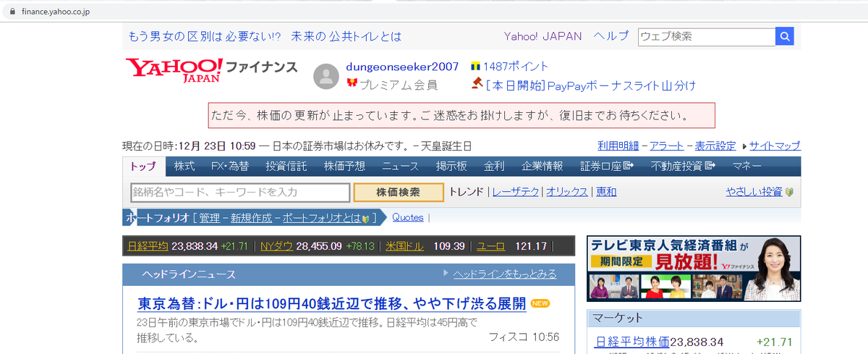Go to the ニュース tab
The height and width of the screenshot is (354, 868).
[401, 166]
